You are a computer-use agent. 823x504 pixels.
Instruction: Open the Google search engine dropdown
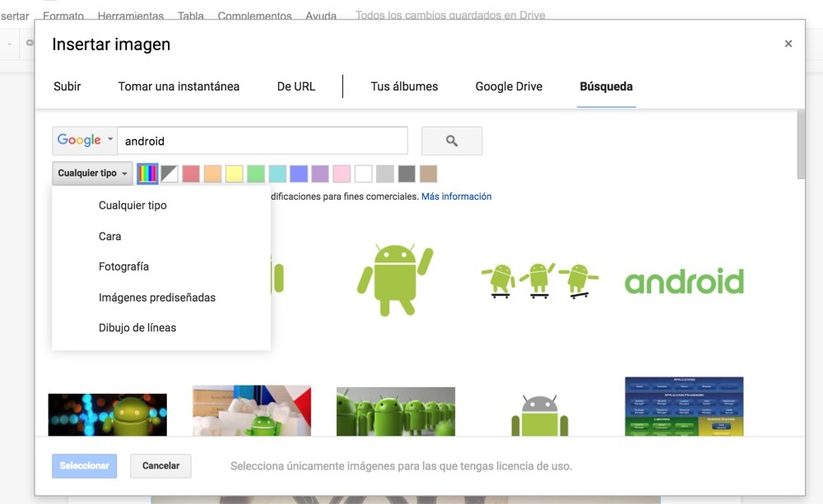click(85, 141)
